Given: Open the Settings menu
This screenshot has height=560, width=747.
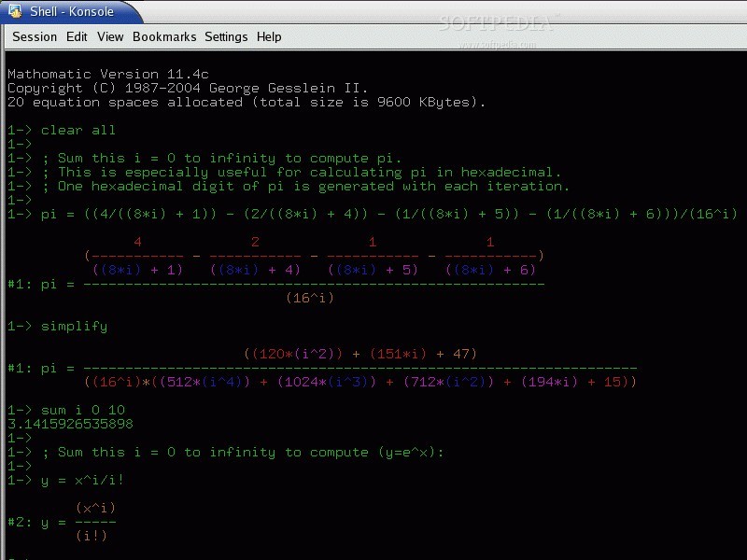Looking at the screenshot, I should click(226, 36).
